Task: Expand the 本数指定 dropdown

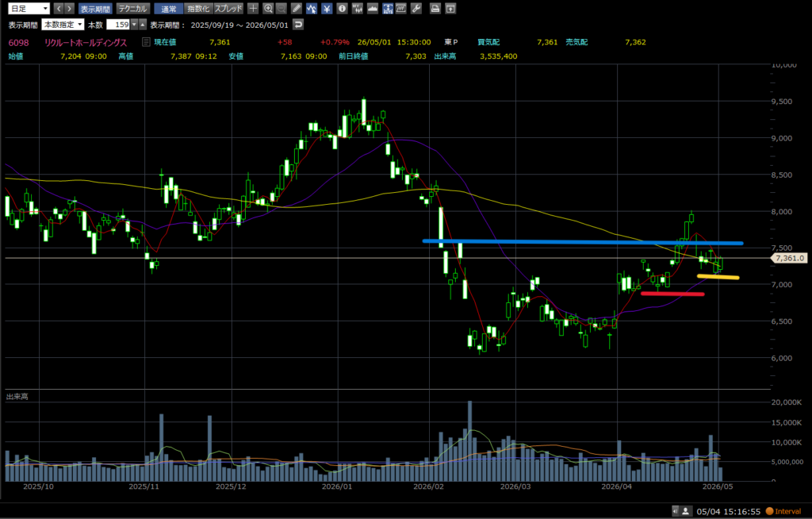Action: pos(63,25)
